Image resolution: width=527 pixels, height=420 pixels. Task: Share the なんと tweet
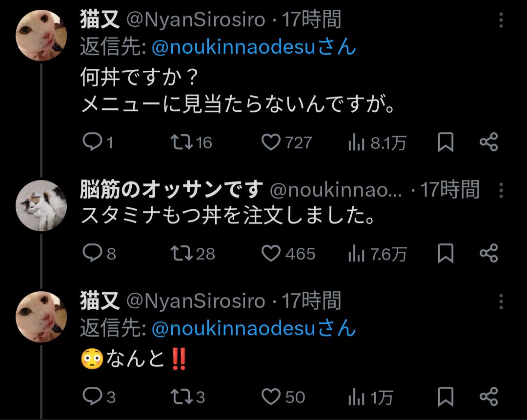pyautogui.click(x=488, y=397)
